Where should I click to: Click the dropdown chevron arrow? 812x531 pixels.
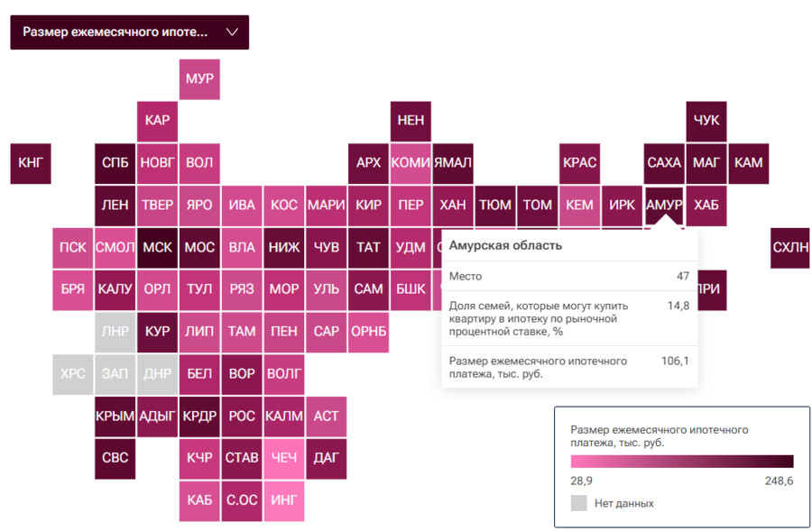[x=232, y=32]
